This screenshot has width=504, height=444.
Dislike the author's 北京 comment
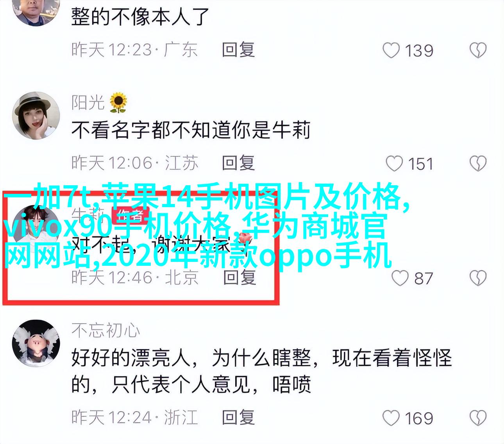478,278
